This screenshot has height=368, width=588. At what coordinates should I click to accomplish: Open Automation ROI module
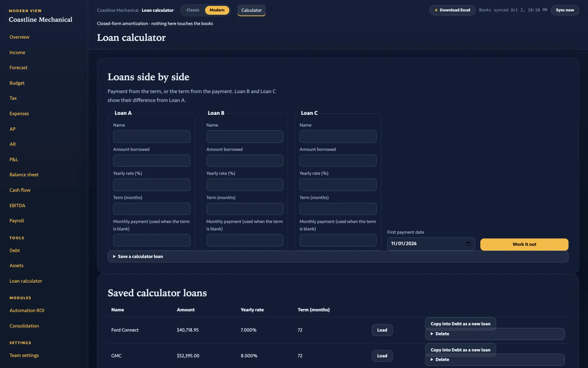coord(27,310)
